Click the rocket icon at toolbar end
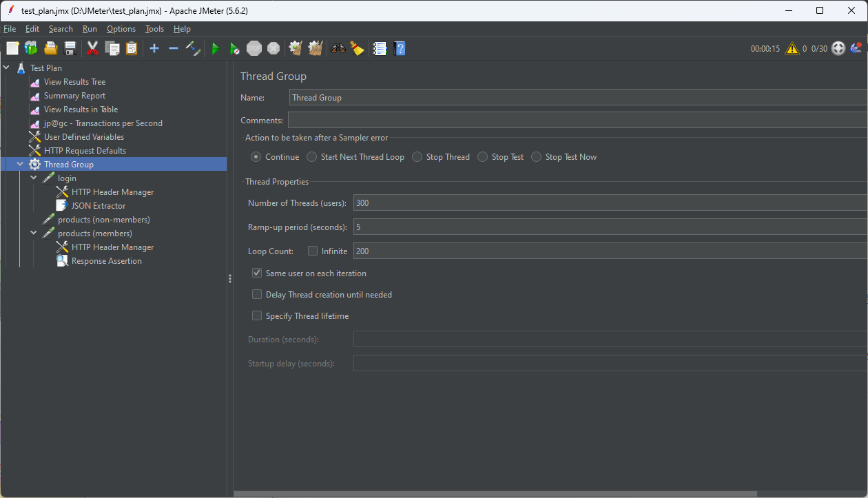 (856, 48)
